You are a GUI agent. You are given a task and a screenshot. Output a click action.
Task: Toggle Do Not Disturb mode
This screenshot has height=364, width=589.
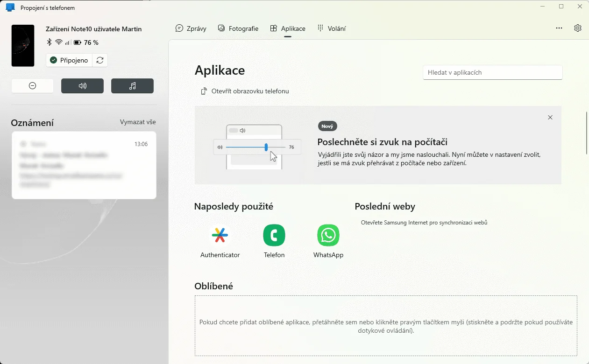tap(33, 86)
